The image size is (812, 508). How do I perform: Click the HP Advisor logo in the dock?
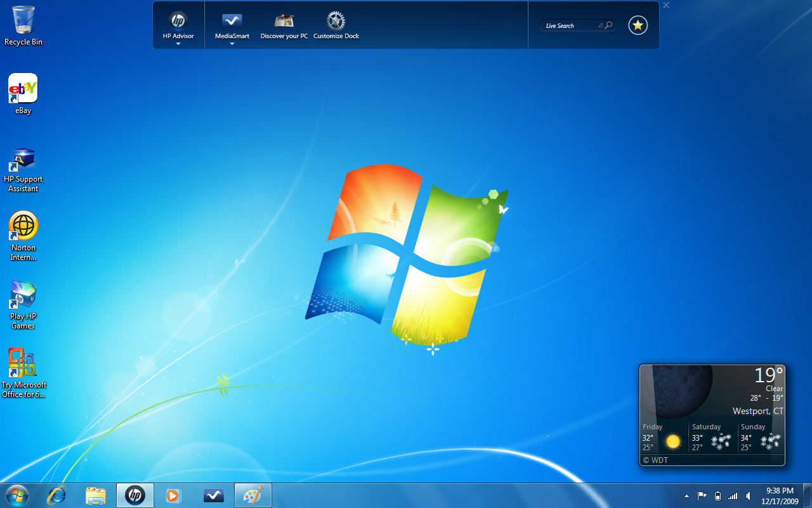coord(178,20)
